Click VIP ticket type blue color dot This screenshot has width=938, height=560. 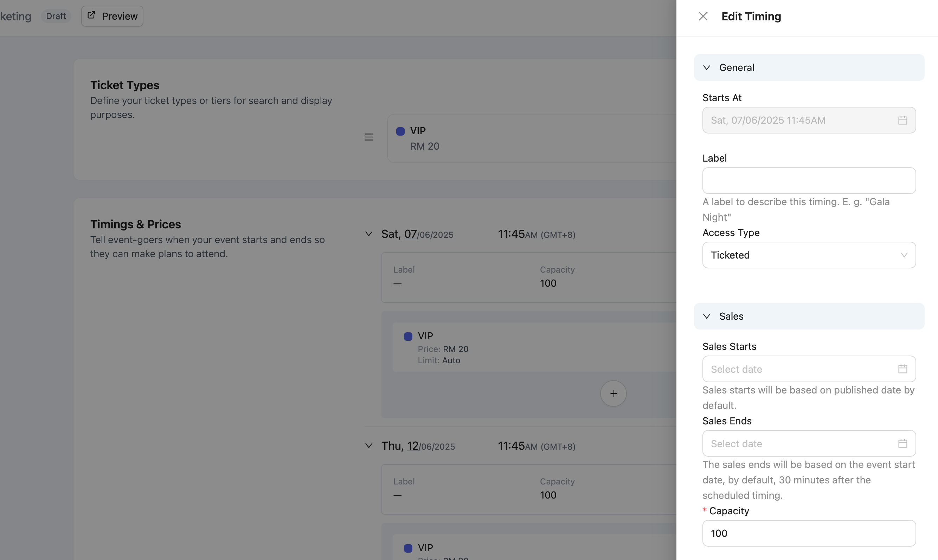point(400,131)
